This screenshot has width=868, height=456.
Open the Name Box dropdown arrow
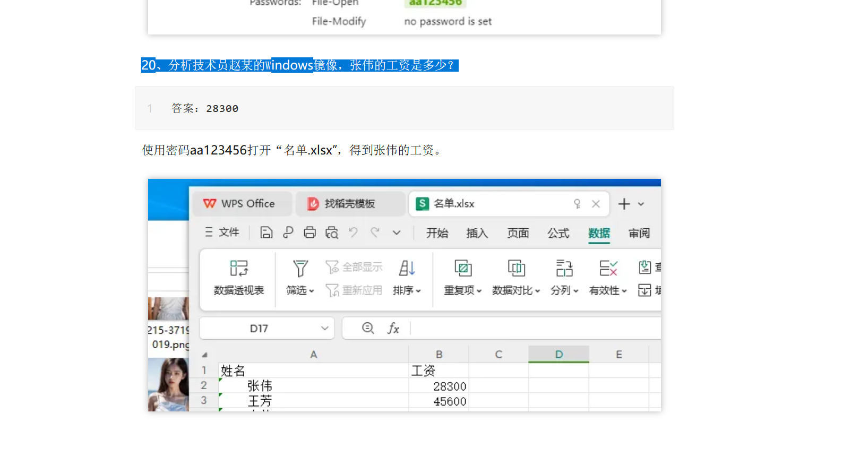[x=325, y=328]
